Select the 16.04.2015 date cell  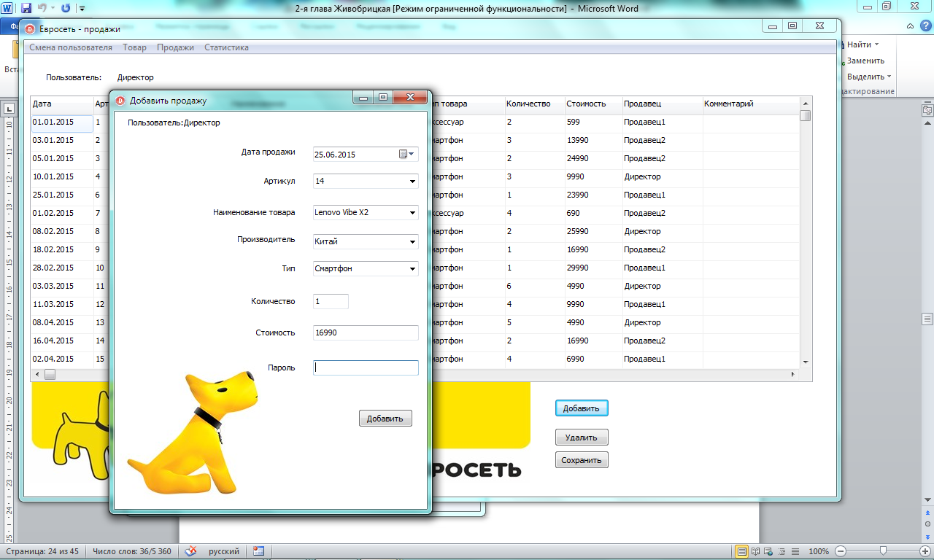tap(62, 341)
